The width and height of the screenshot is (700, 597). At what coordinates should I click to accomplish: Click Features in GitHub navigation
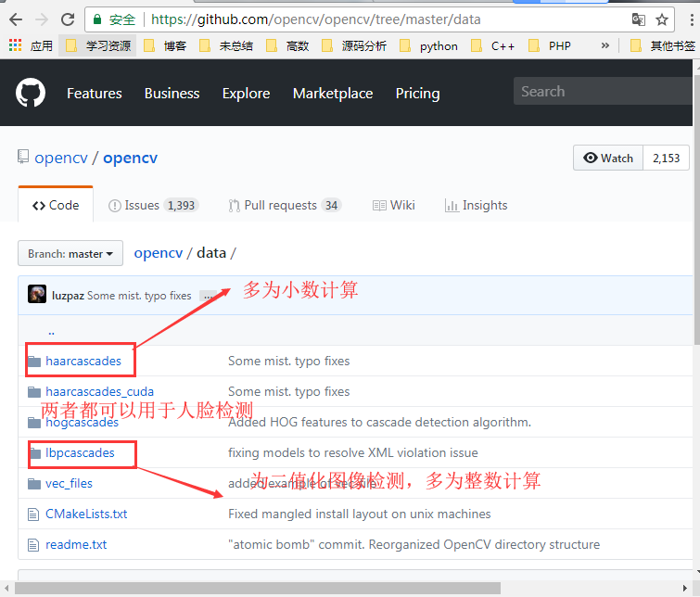[95, 94]
